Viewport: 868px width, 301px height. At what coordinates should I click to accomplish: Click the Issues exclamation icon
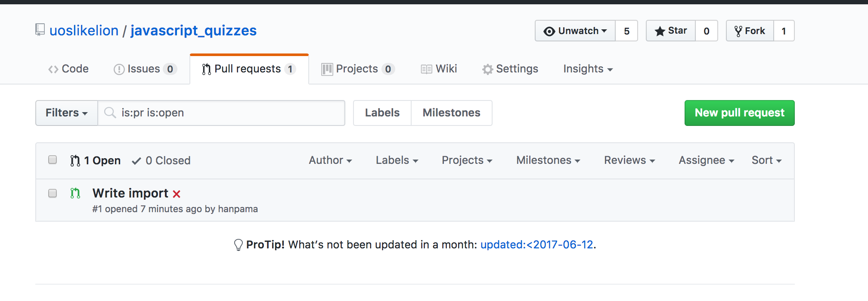point(119,69)
